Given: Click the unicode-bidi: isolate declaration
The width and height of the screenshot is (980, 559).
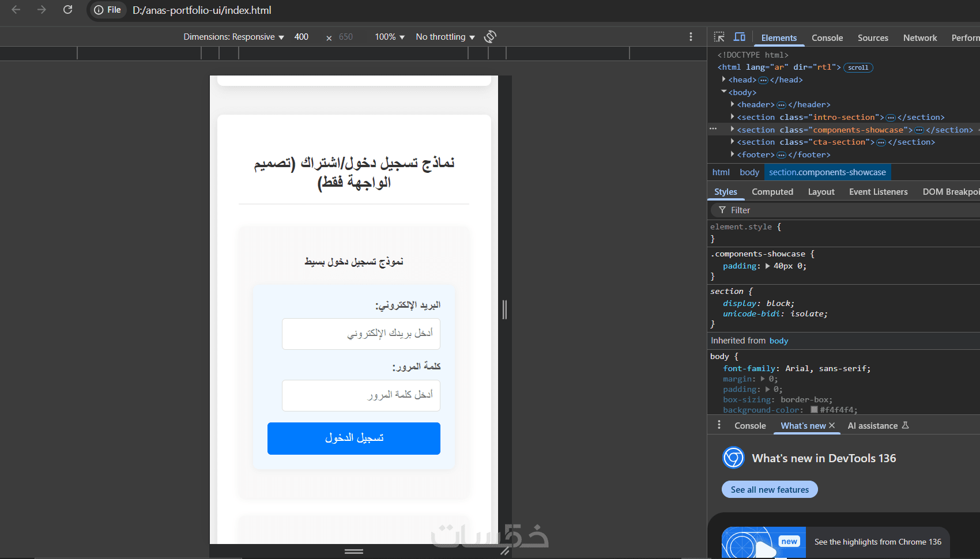Looking at the screenshot, I should (x=775, y=314).
